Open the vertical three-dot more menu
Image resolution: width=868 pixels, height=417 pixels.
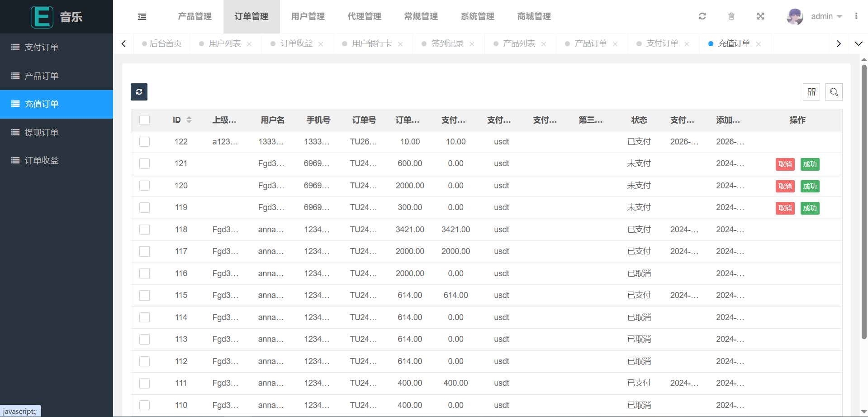pyautogui.click(x=856, y=16)
